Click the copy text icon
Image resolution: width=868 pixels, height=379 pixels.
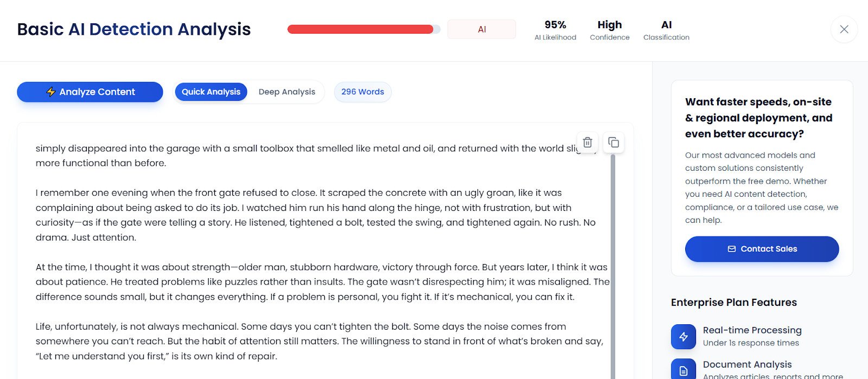pyautogui.click(x=614, y=143)
